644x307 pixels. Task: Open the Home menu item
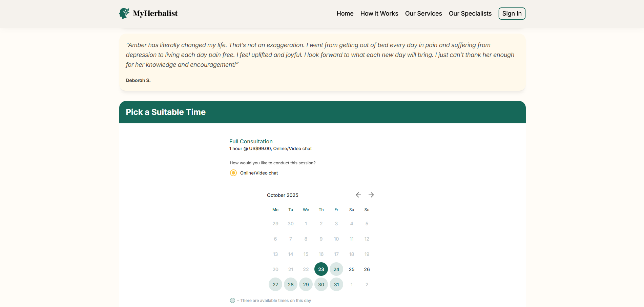pos(345,14)
